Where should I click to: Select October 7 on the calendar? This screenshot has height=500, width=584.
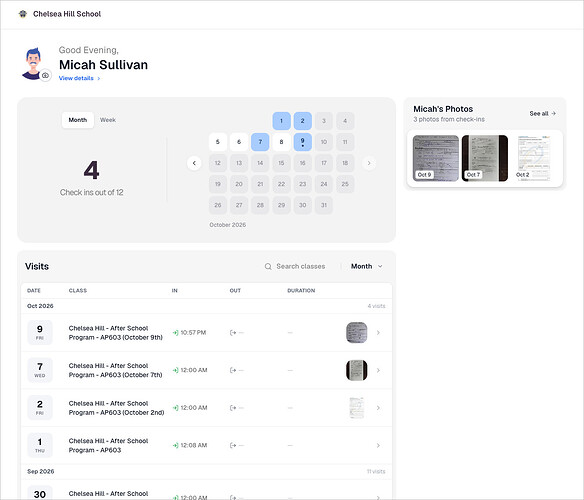point(260,142)
